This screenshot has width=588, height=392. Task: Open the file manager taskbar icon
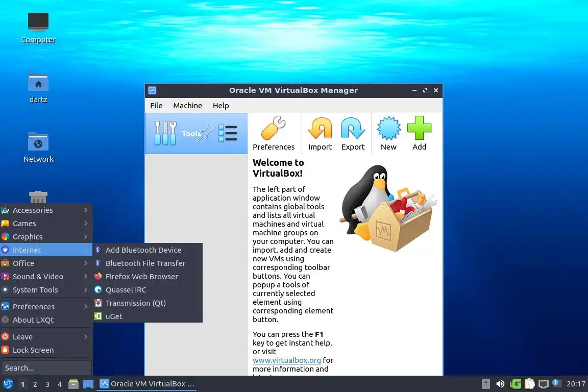[x=73, y=384]
